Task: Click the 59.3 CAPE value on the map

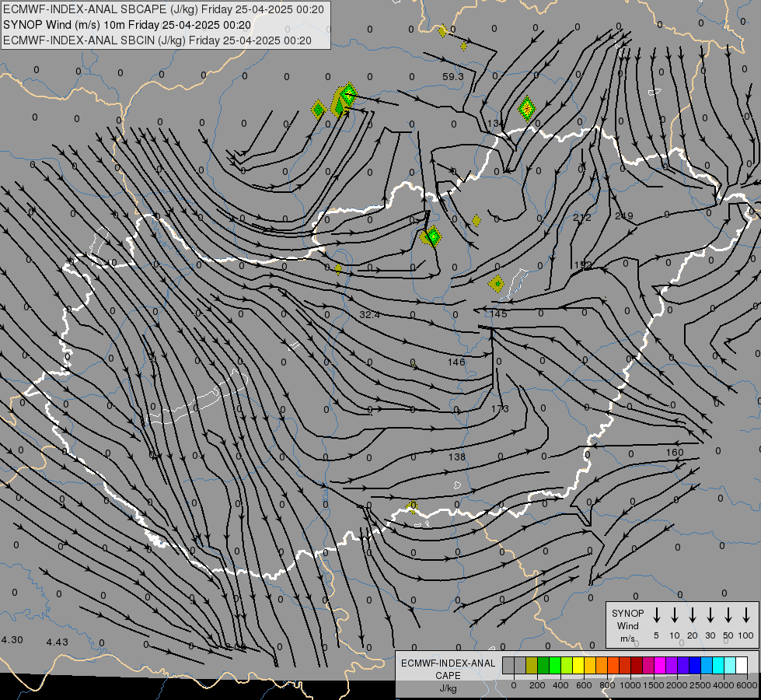Action: (x=453, y=77)
